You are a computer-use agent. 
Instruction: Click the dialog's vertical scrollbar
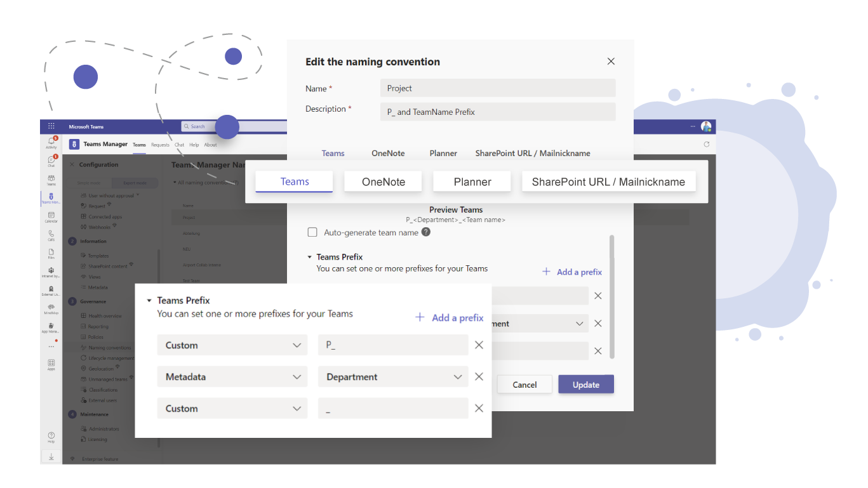(x=612, y=297)
